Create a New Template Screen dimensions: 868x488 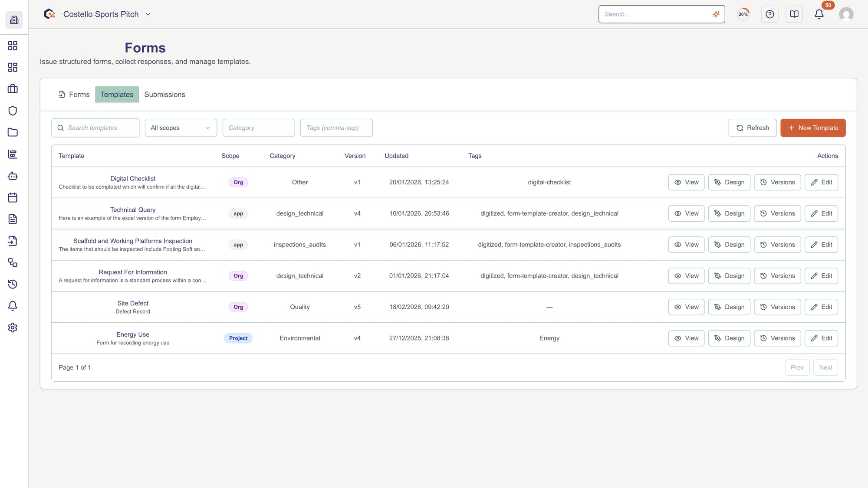812,128
